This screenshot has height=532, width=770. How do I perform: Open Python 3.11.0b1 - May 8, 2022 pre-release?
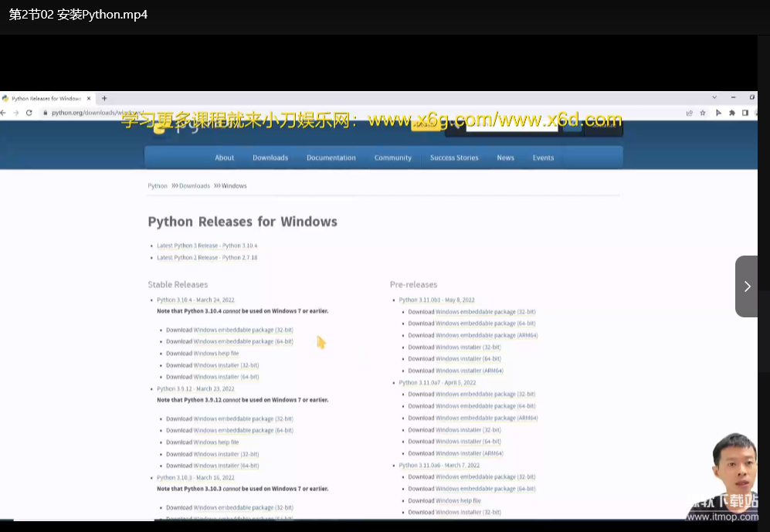point(436,300)
